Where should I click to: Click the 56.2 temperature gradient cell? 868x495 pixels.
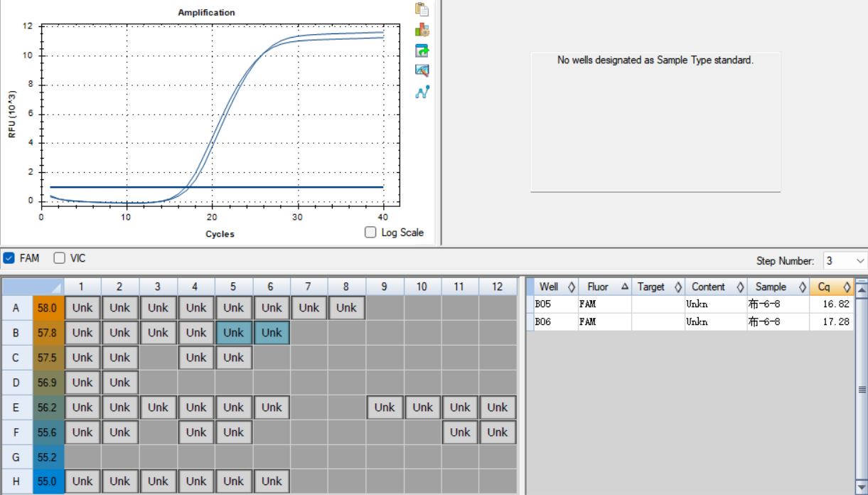pyautogui.click(x=48, y=408)
